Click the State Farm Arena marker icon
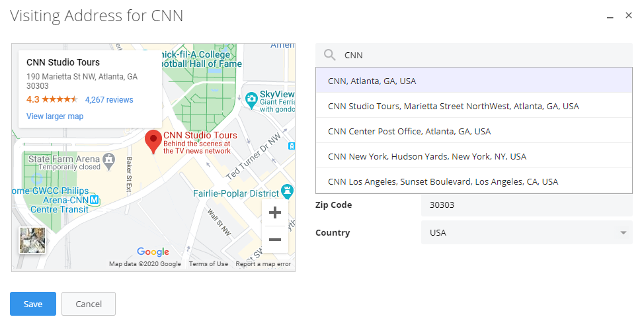This screenshot has height=325, width=644. pyautogui.click(x=108, y=161)
